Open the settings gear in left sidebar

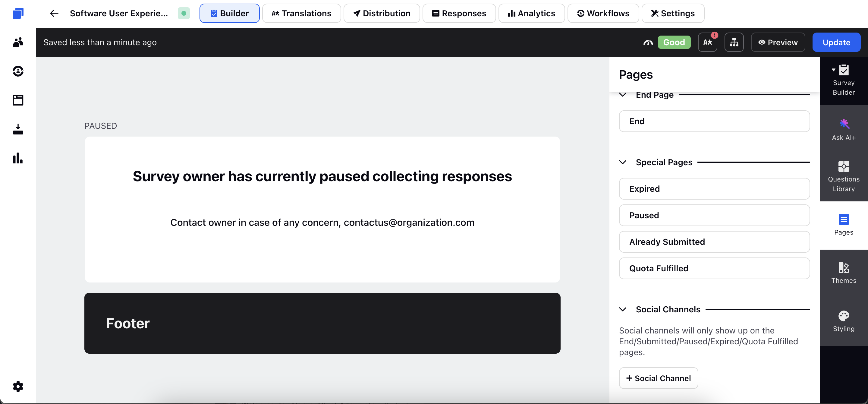18,387
